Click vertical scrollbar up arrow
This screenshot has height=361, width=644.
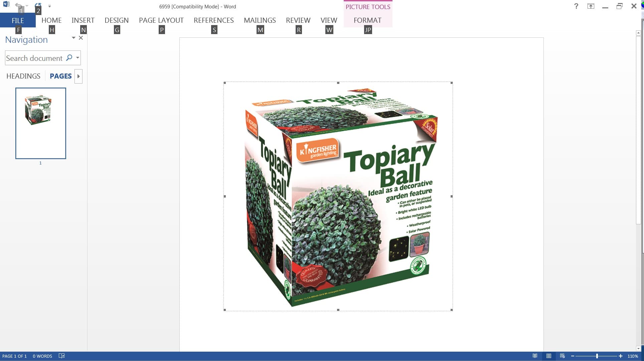tap(638, 33)
